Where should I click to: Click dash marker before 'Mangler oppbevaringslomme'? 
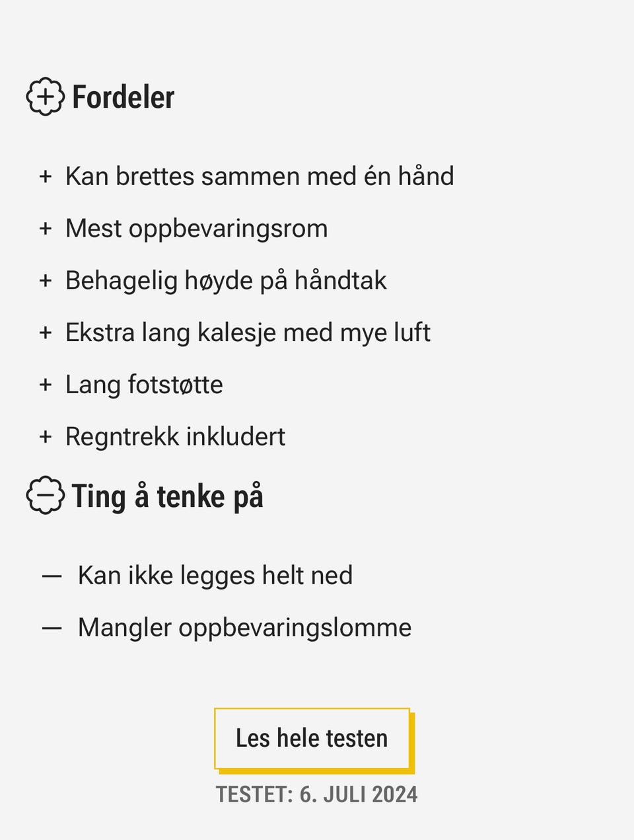pos(52,628)
